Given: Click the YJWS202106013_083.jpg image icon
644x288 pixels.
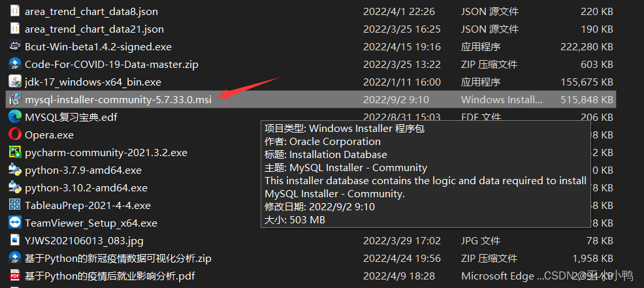Looking at the screenshot, I should 15,240.
